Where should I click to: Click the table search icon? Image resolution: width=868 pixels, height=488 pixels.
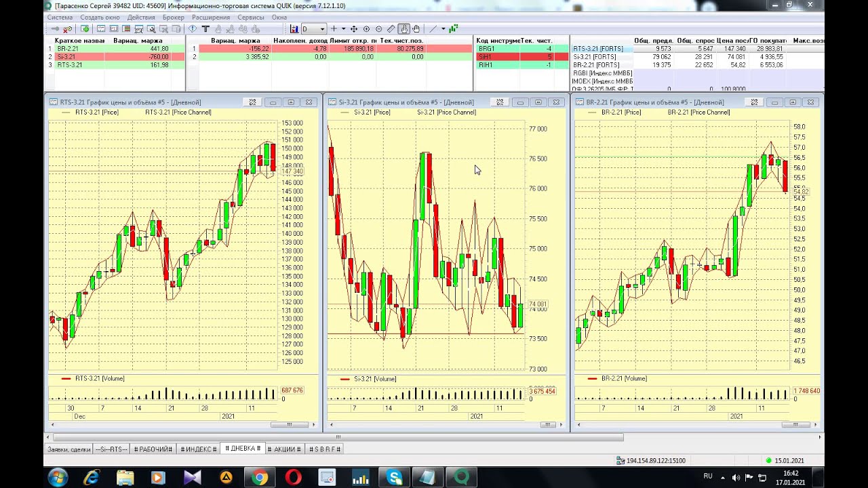click(x=138, y=29)
